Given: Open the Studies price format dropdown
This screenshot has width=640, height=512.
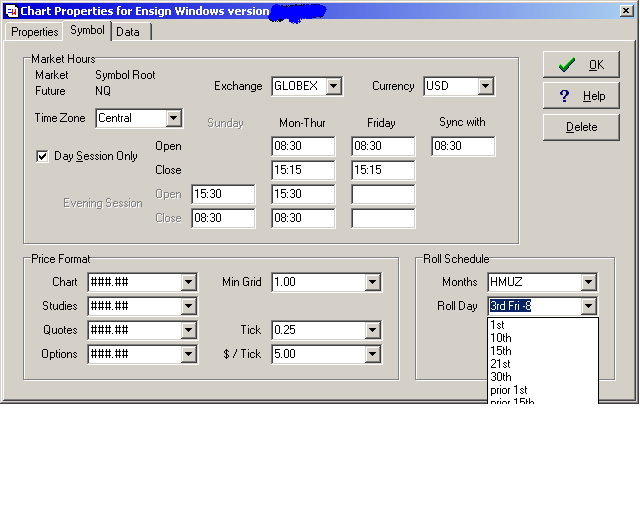Looking at the screenshot, I should pos(189,306).
